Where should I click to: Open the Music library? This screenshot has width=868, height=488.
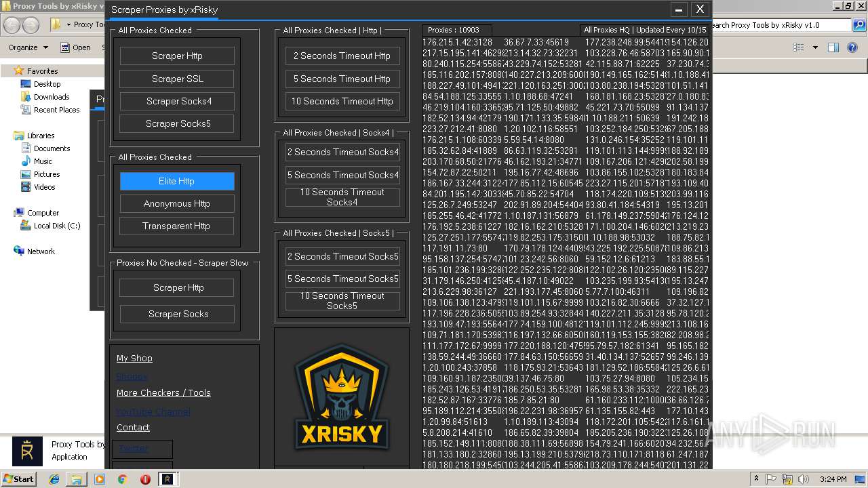tap(43, 161)
